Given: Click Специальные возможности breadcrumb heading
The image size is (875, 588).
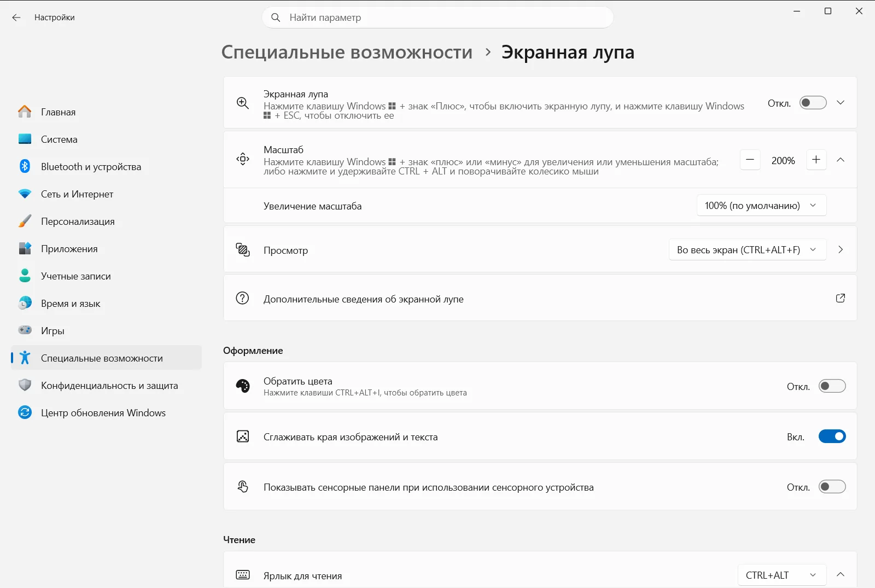Looking at the screenshot, I should (x=347, y=52).
